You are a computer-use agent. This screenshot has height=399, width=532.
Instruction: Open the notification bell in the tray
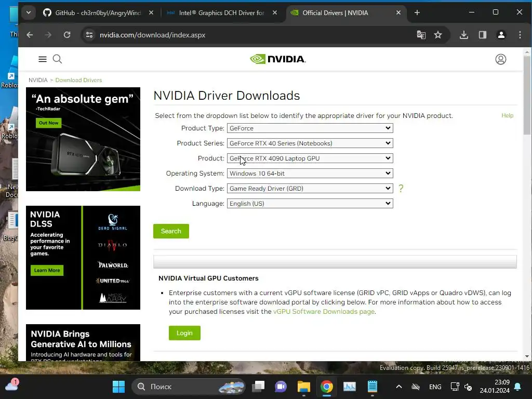point(518,387)
